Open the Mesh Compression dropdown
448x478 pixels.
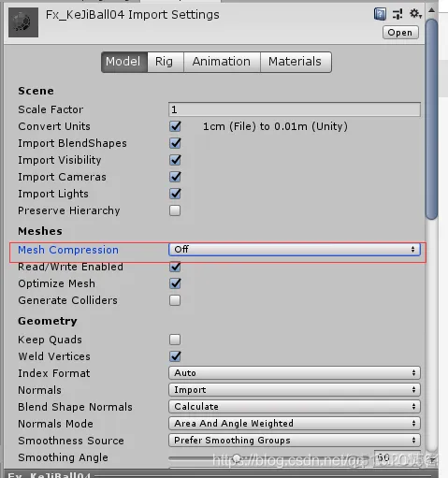tap(295, 250)
